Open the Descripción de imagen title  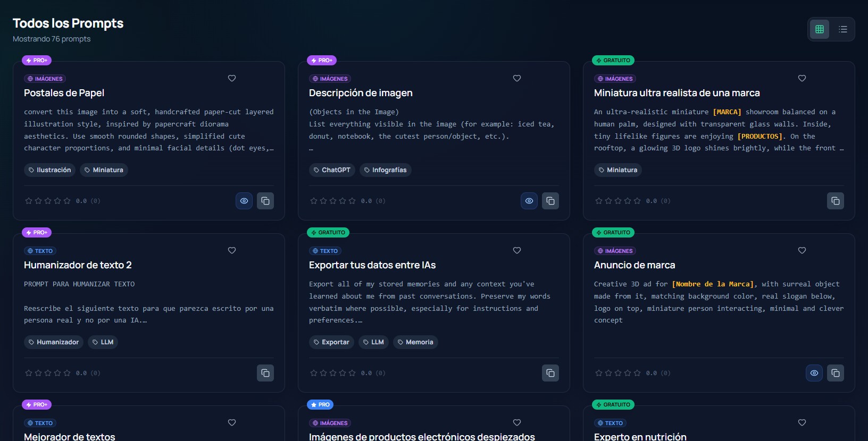click(361, 93)
